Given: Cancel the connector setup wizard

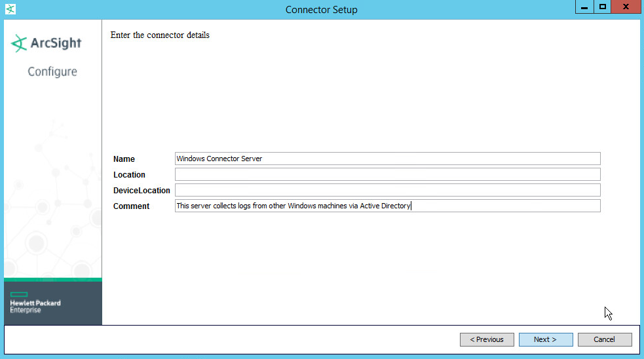Looking at the screenshot, I should [604, 339].
